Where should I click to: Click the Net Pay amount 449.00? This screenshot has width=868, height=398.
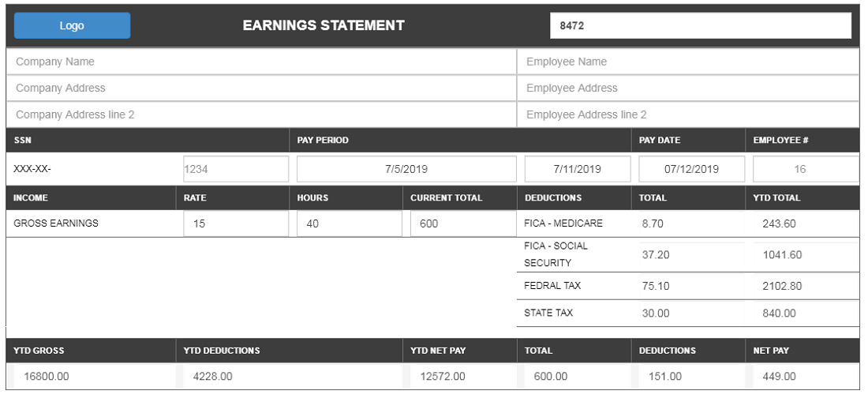803,377
